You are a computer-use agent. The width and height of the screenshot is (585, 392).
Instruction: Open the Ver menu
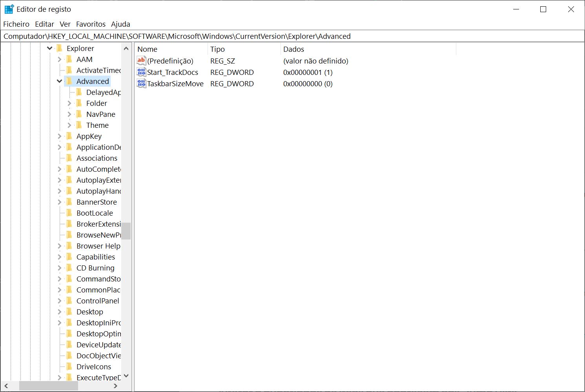[65, 24]
